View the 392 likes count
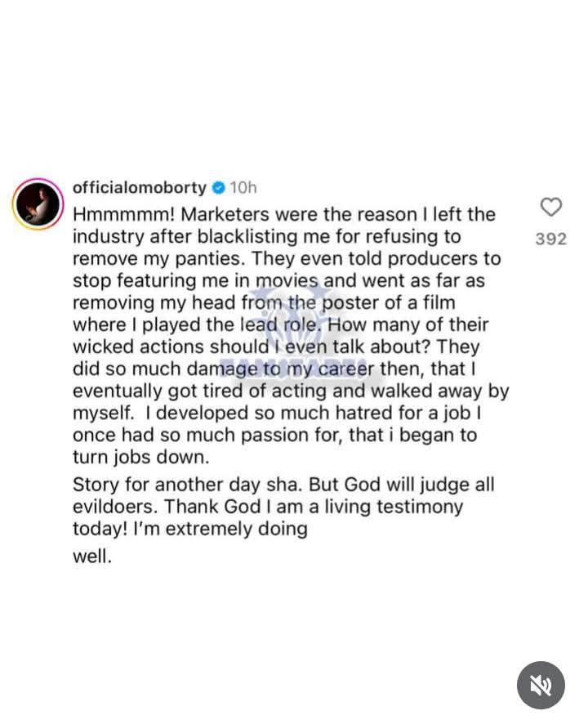The image size is (588, 720). [x=551, y=239]
